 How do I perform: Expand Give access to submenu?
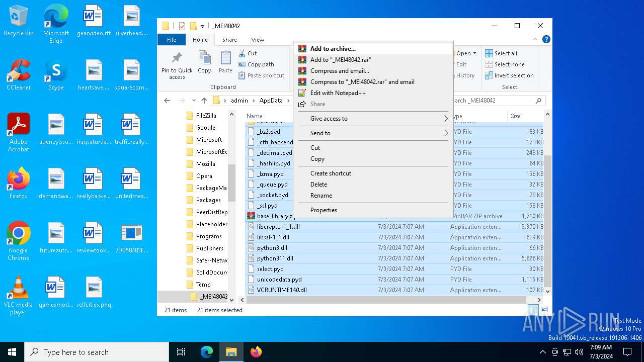click(373, 119)
